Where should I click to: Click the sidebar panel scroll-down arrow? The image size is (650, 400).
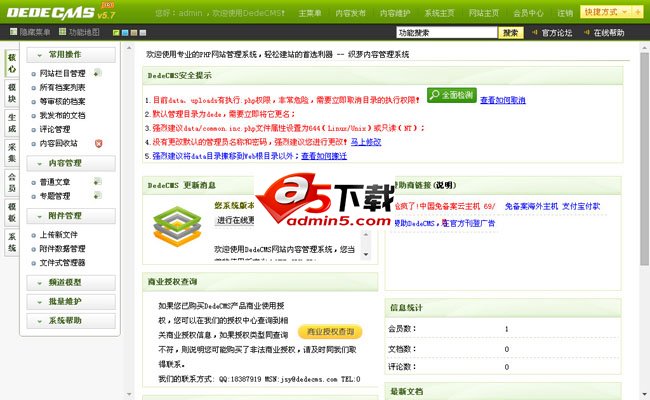[x=129, y=394]
